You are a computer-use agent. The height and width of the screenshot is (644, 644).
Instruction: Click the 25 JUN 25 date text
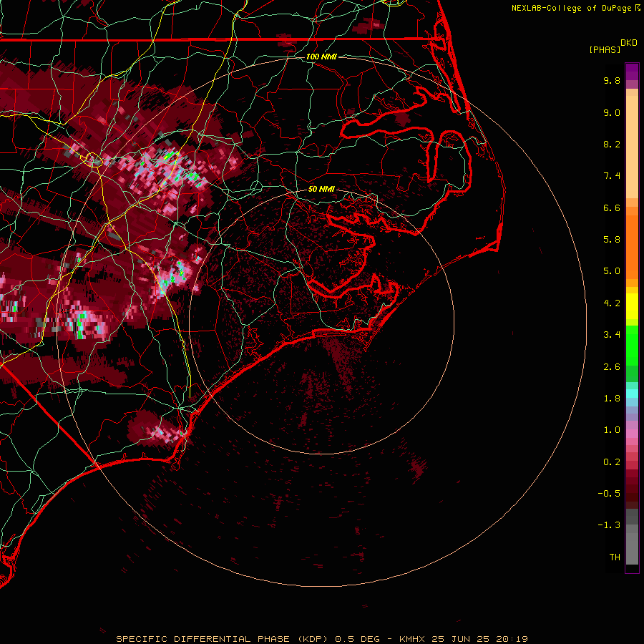coord(462,639)
